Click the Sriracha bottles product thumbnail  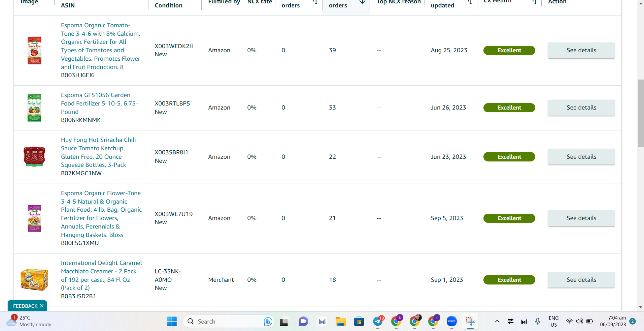click(34, 157)
